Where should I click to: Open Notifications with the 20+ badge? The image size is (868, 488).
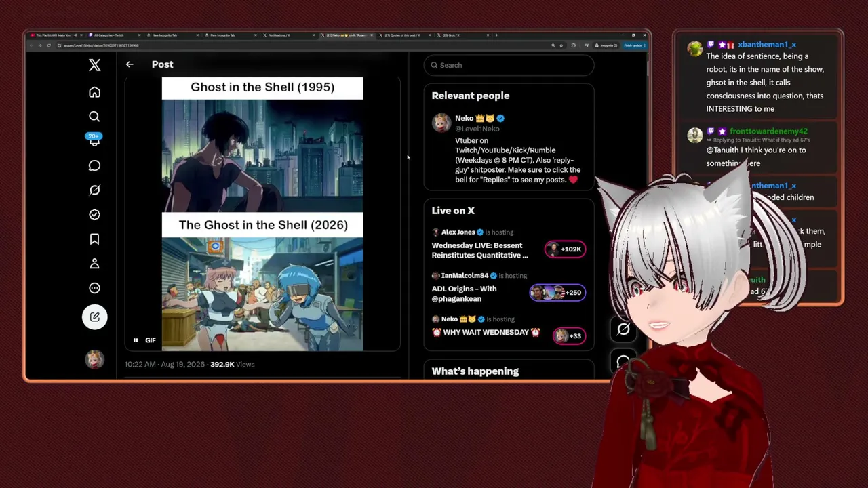[94, 140]
